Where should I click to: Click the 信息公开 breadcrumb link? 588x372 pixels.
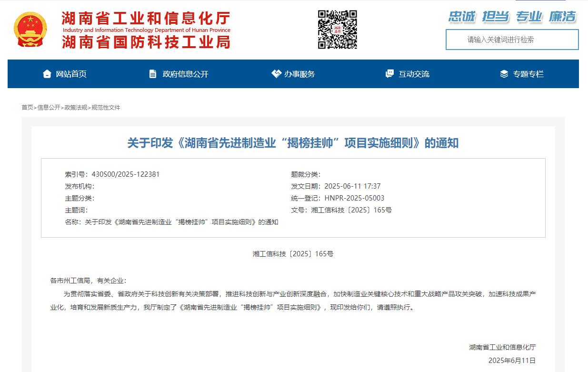[49, 108]
